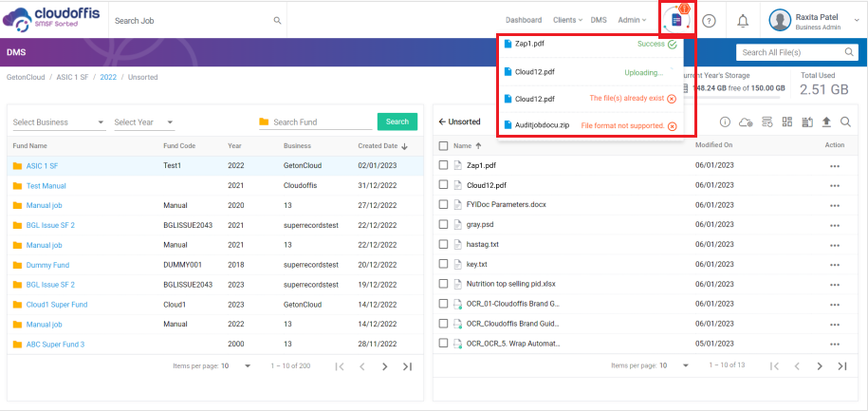This screenshot has height=411, width=868.
Task: Click the Modified On column header
Action: click(713, 145)
